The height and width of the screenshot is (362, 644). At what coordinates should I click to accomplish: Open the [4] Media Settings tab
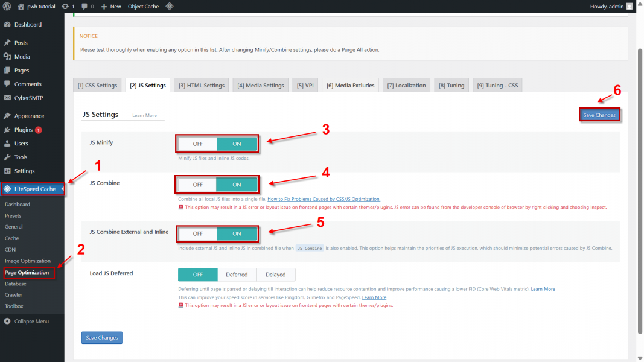(260, 85)
